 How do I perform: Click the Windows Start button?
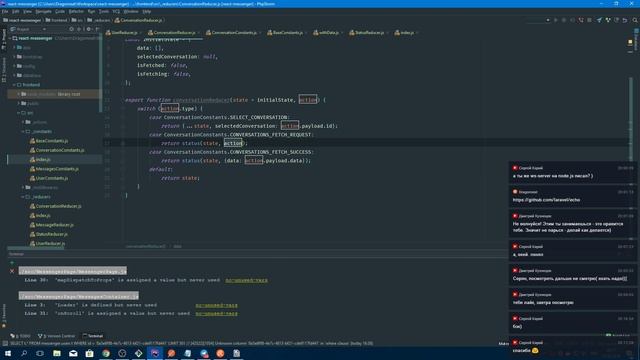coord(8,353)
